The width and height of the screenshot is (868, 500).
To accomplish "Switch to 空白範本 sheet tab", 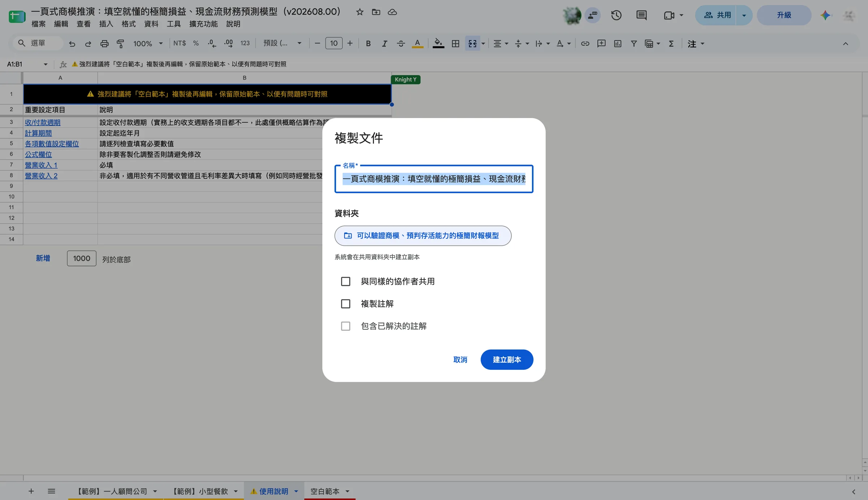I will tap(325, 491).
